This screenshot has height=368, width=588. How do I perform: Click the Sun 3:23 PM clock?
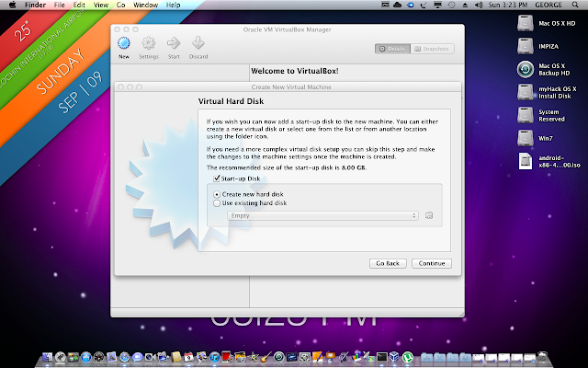pyautogui.click(x=508, y=5)
